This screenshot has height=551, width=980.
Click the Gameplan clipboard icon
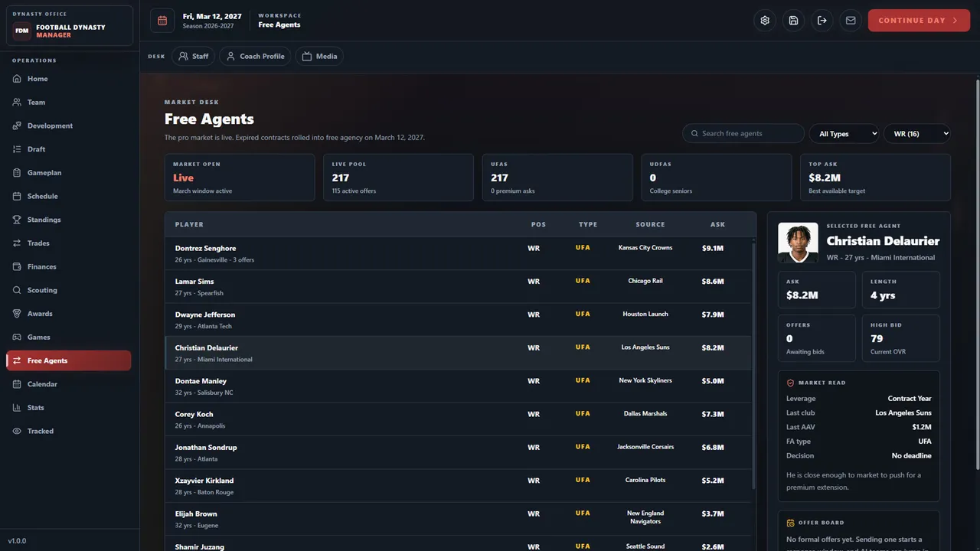pyautogui.click(x=17, y=172)
